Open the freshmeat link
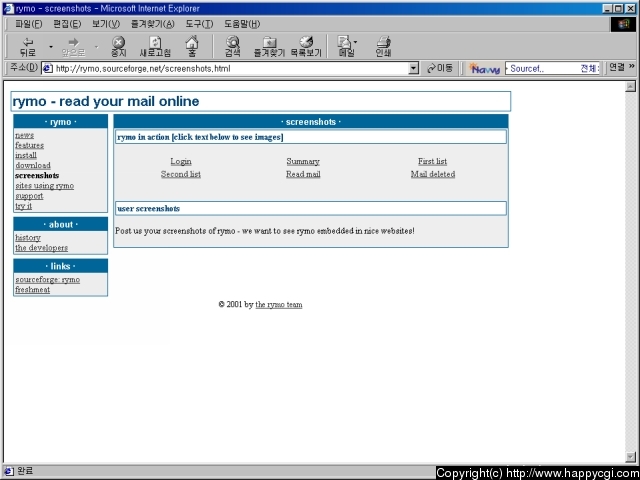 33,289
